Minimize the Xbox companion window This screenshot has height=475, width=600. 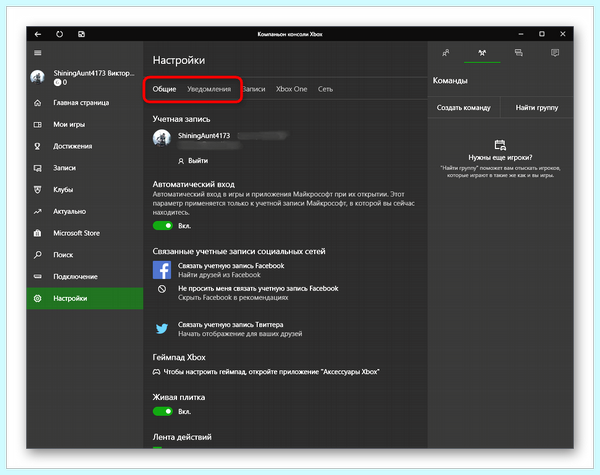coord(521,34)
